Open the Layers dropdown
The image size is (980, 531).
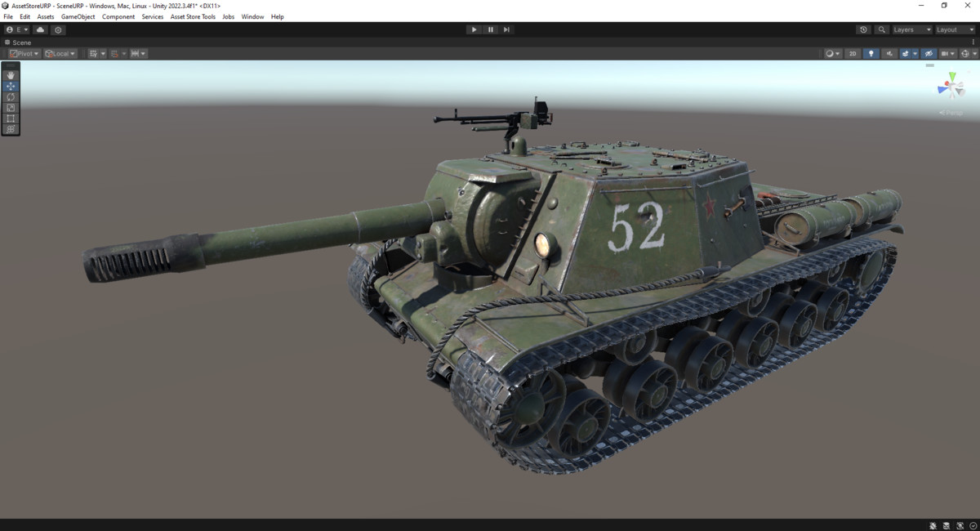pos(912,29)
